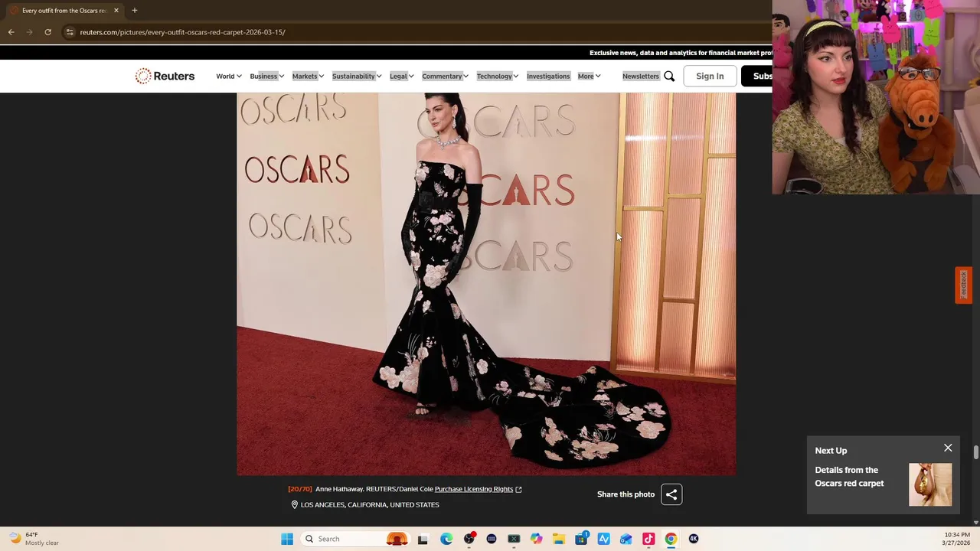This screenshot has width=980, height=551.
Task: Open the green X taskbar app
Action: [514, 539]
